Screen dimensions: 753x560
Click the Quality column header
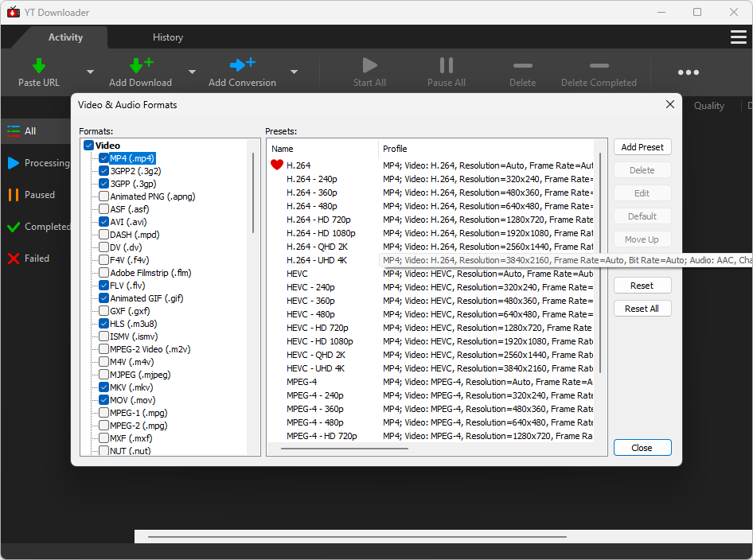tap(708, 106)
